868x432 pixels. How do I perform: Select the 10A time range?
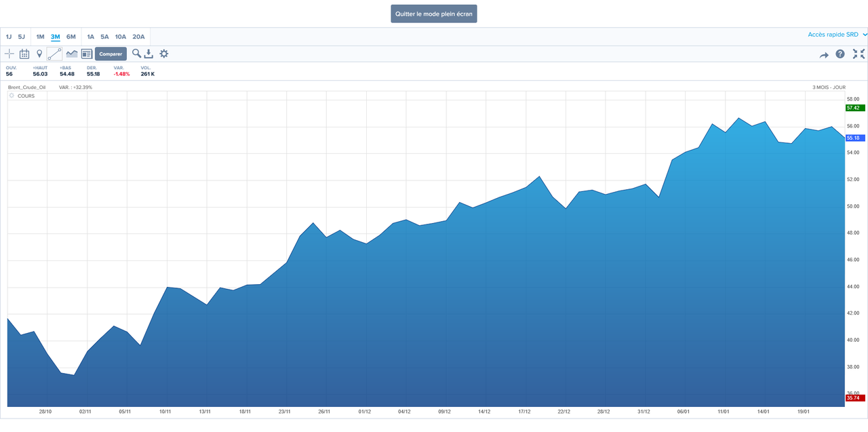(x=121, y=37)
